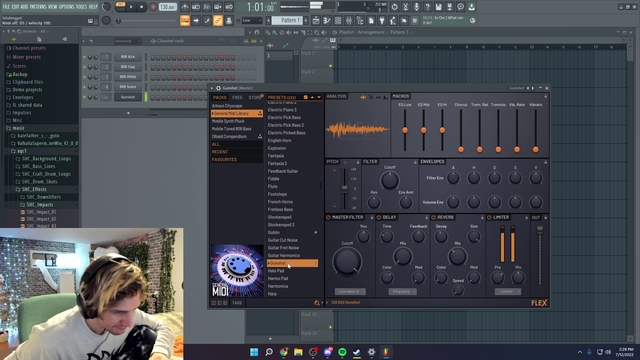Open Spotify from the Windows taskbar
Screen dimensions: 640x360
click(x=342, y=352)
